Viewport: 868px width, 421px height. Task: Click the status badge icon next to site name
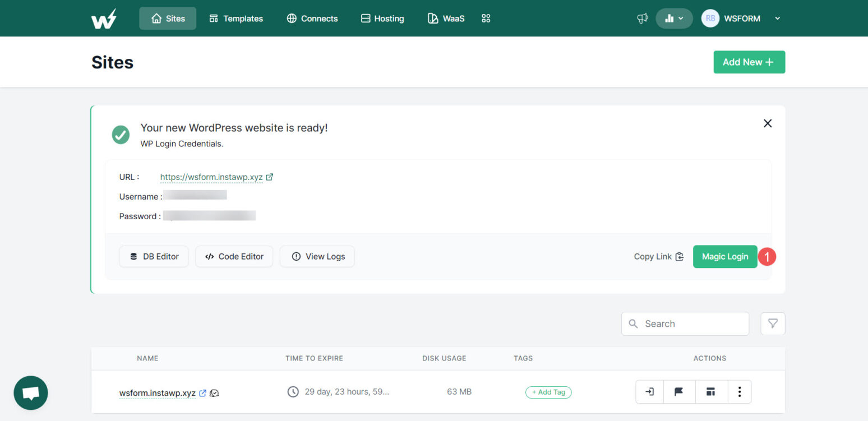point(214,393)
